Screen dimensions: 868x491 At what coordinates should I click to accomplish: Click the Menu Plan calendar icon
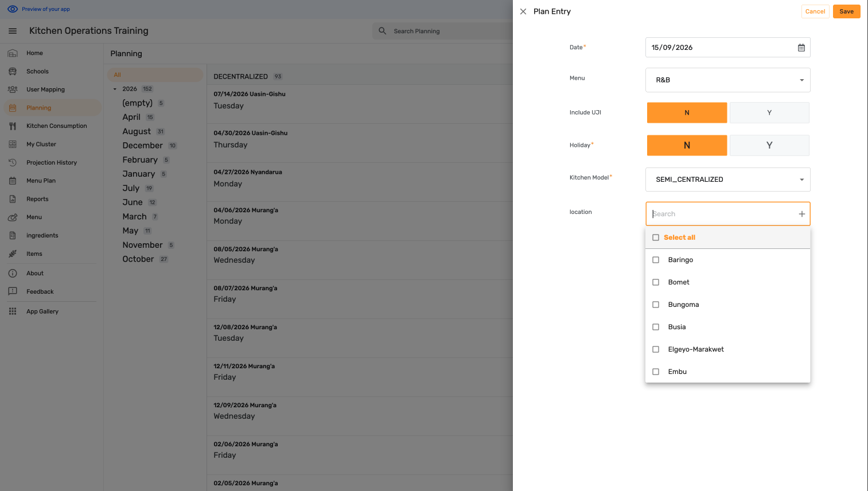click(13, 181)
